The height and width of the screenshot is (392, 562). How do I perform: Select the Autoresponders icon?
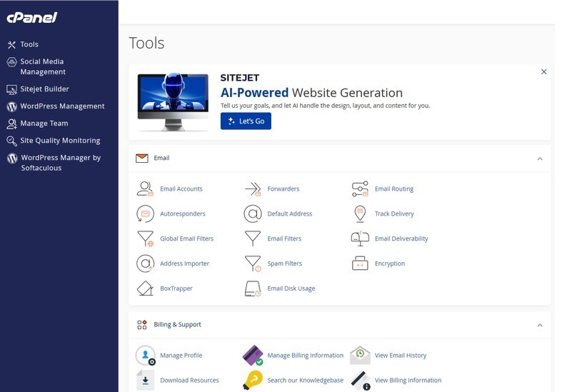[145, 214]
